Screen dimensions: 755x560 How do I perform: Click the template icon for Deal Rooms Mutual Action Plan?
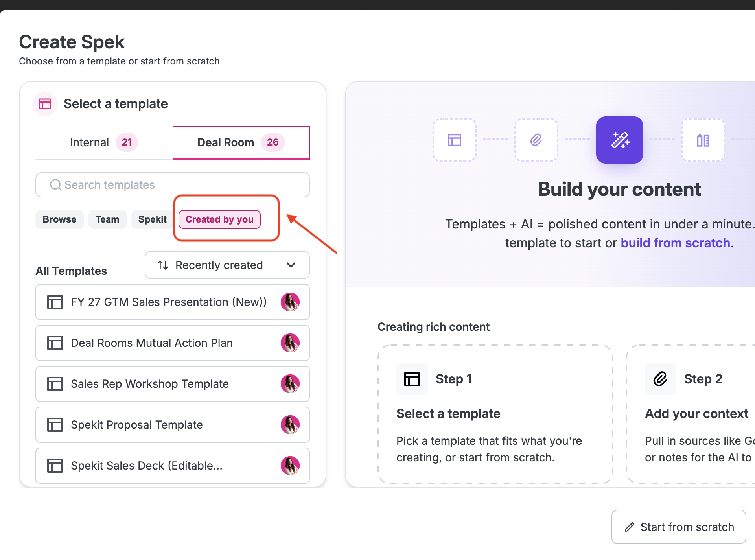tap(55, 343)
